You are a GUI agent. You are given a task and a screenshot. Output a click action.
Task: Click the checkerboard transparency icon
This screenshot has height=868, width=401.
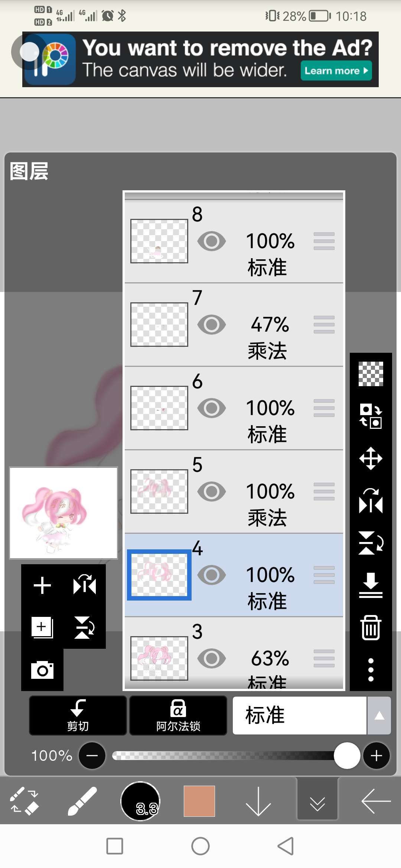[371, 374]
